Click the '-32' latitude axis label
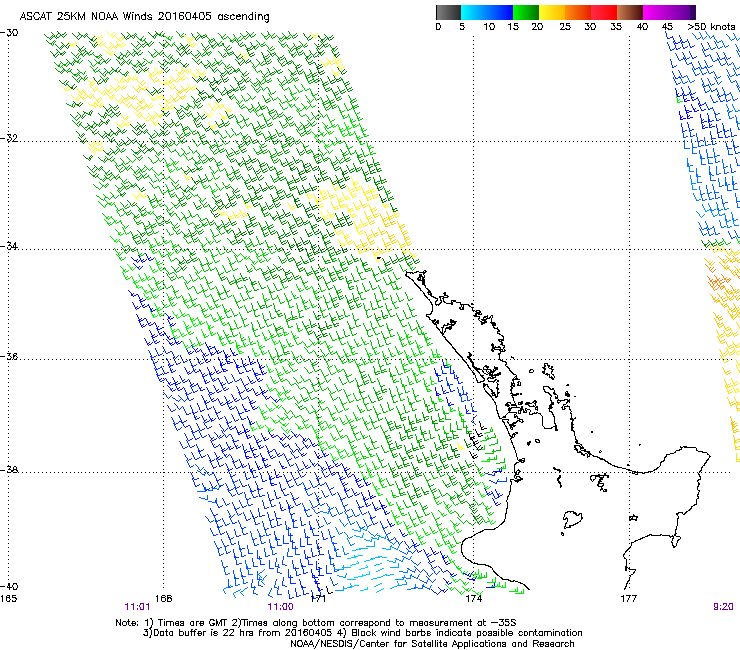The height and width of the screenshot is (650, 740). [9, 138]
